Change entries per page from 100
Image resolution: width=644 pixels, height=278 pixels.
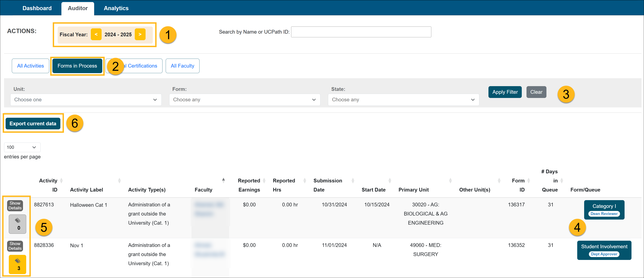(22, 147)
